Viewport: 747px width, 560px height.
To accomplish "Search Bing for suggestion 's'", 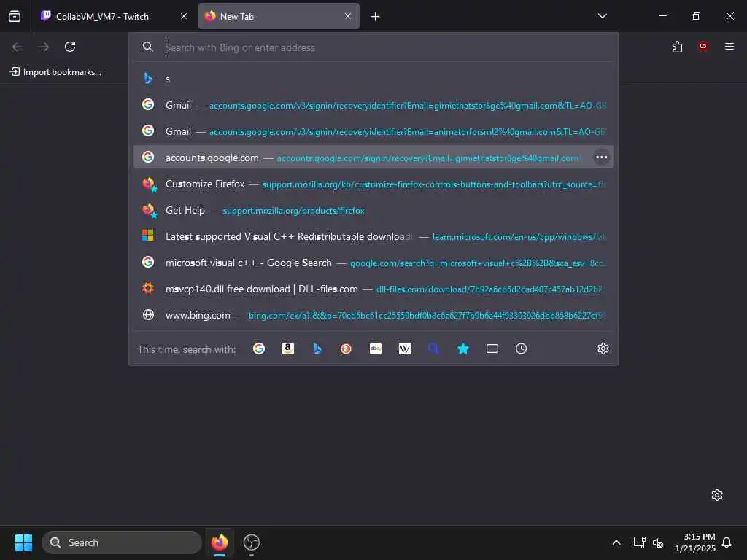I will click(x=373, y=79).
